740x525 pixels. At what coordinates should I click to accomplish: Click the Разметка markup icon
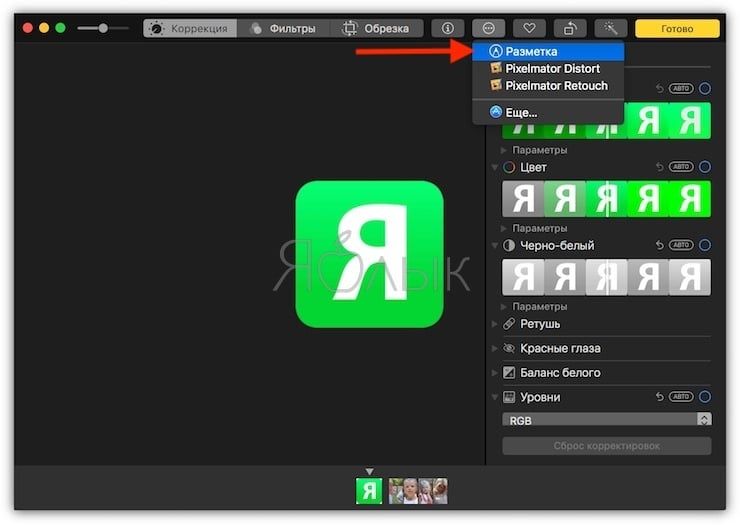pyautogui.click(x=496, y=51)
